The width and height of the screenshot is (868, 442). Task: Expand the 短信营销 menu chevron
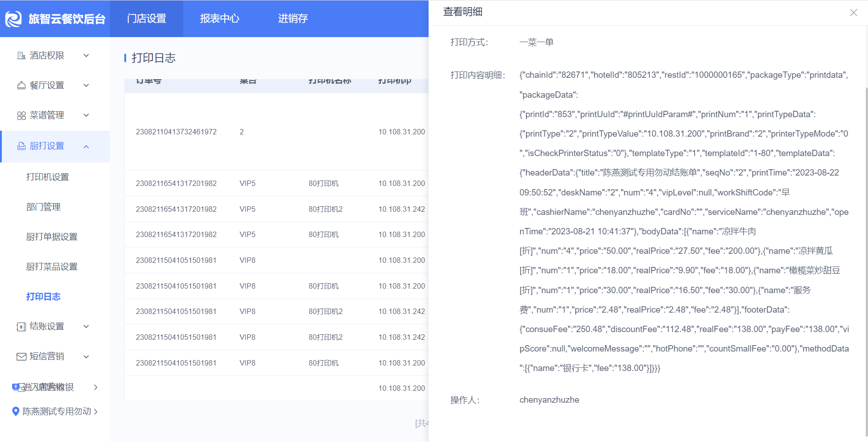pos(86,356)
